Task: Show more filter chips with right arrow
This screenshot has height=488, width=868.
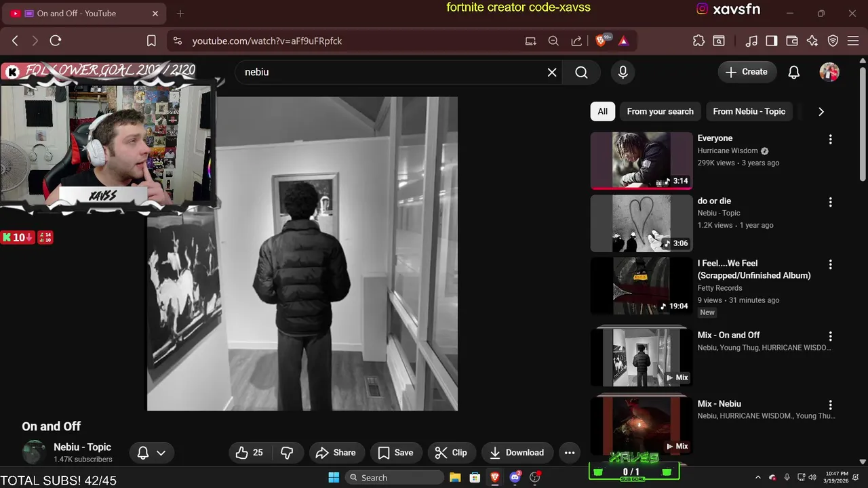Action: (821, 111)
